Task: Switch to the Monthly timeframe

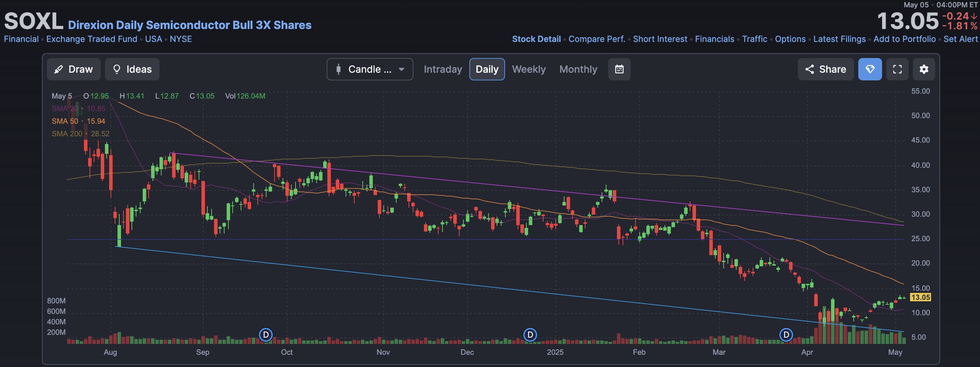Action: [x=578, y=69]
